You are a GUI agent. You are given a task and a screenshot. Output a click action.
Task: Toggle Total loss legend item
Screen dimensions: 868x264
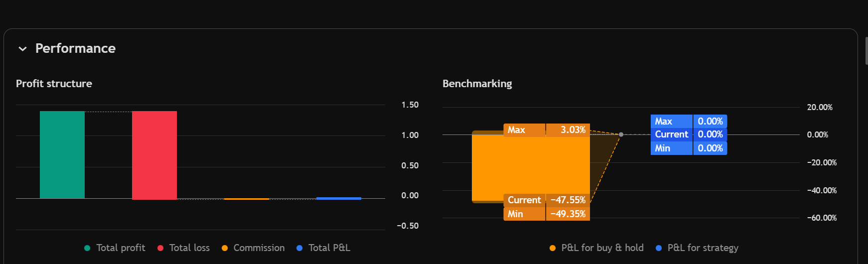pos(183,248)
